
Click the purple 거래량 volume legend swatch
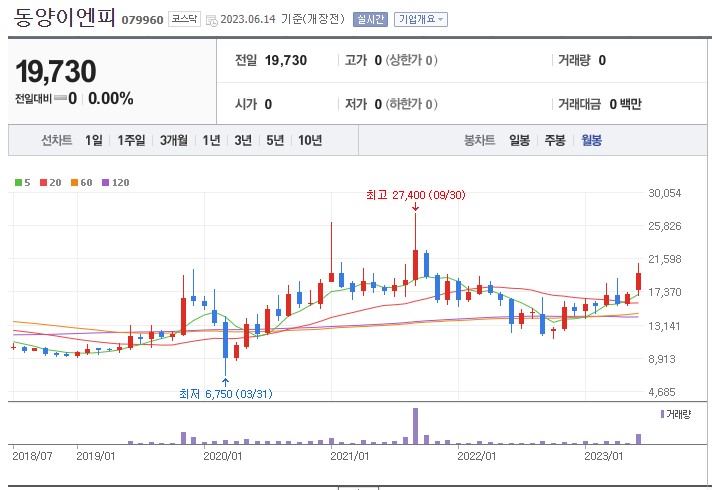tap(663, 414)
